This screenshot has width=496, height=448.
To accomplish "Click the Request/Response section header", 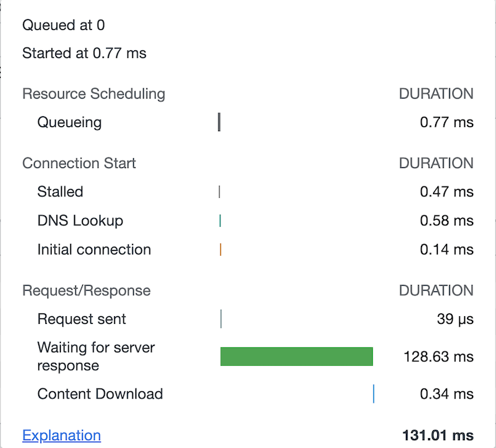I will 86,291.
